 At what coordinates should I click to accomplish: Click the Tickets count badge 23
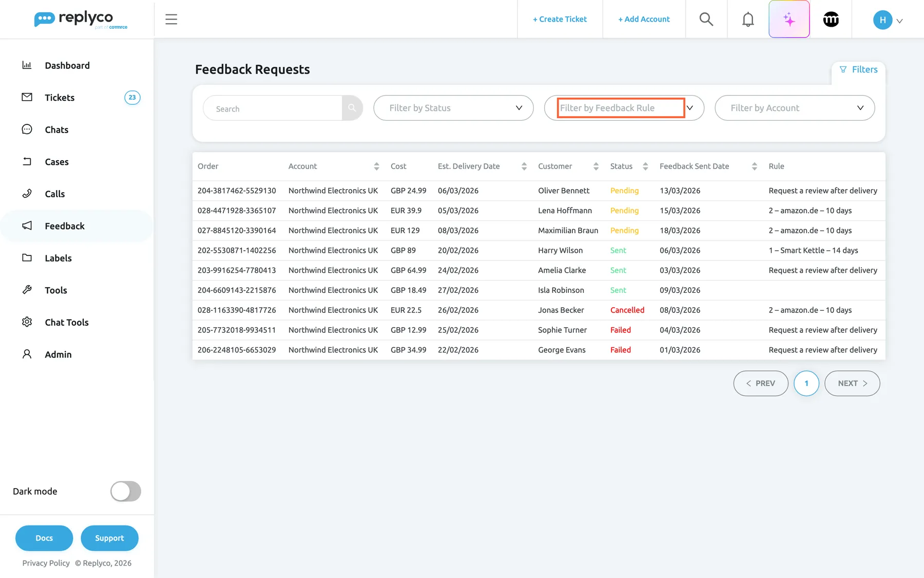click(x=132, y=98)
